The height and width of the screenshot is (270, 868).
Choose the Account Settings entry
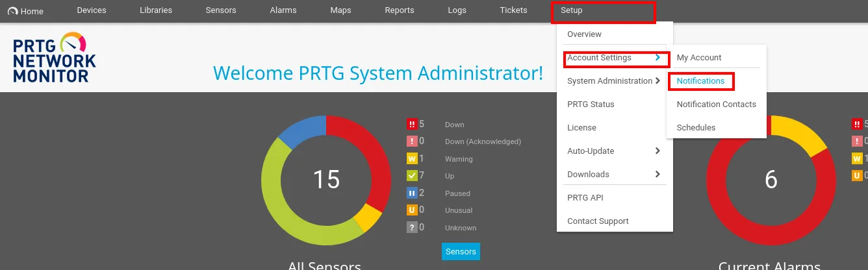(599, 57)
